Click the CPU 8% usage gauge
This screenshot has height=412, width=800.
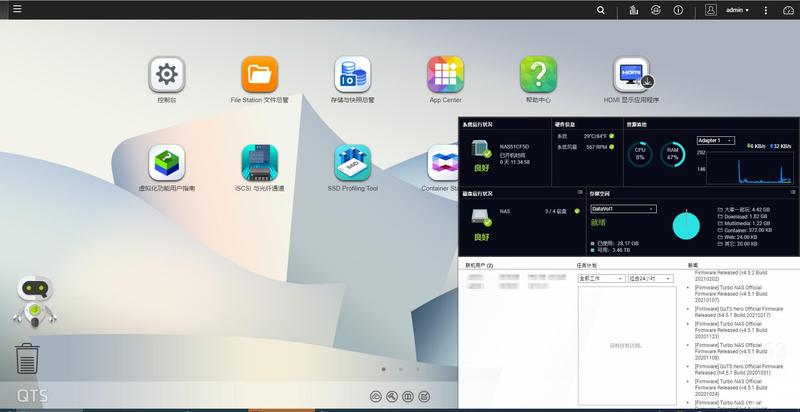pos(640,154)
